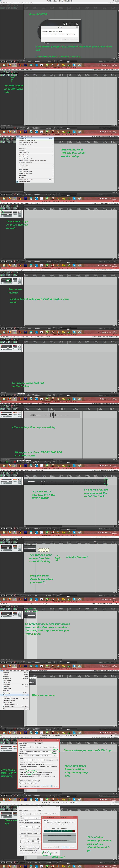Expand the 'Custom track icons' submenu

35,167
